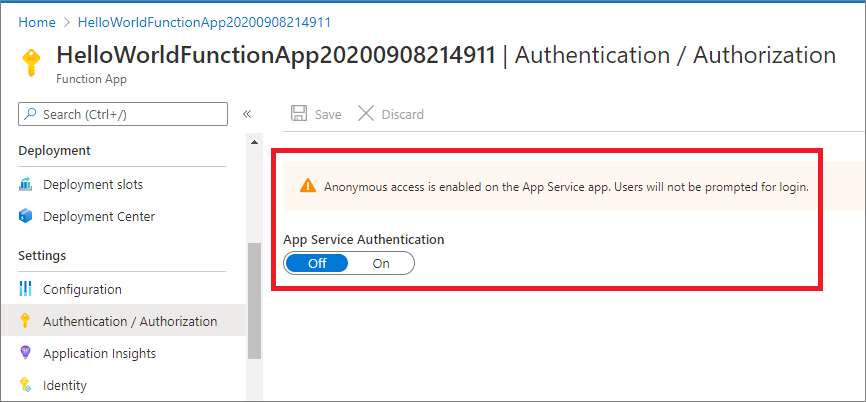Click the magnifier icon in search box
The height and width of the screenshot is (402, 866).
32,114
